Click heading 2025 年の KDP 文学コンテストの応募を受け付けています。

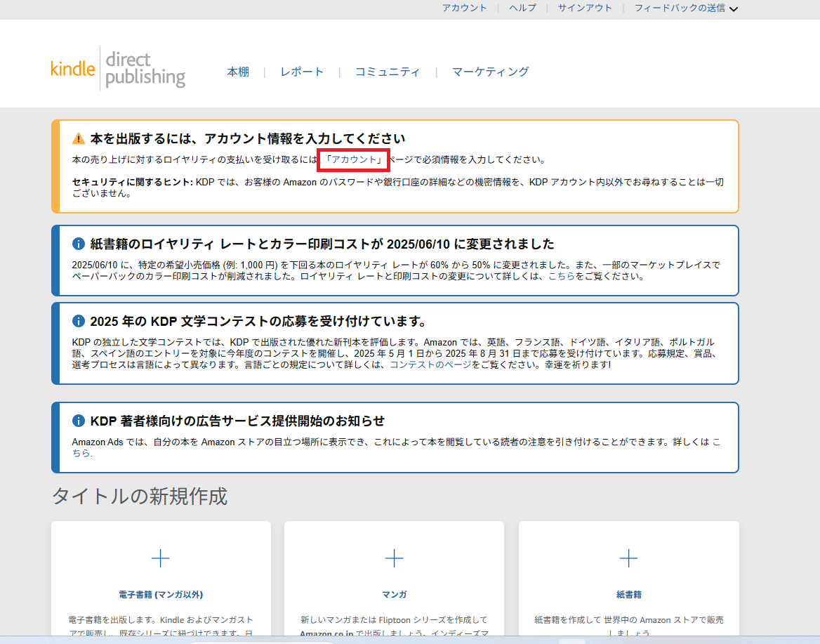(258, 321)
